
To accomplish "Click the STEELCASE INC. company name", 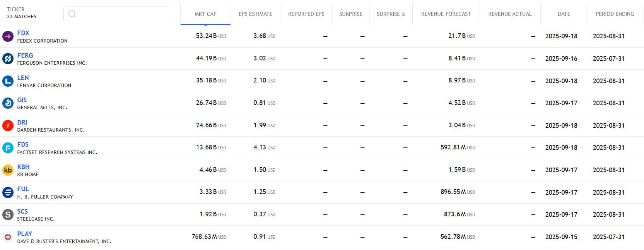I will point(36,219).
